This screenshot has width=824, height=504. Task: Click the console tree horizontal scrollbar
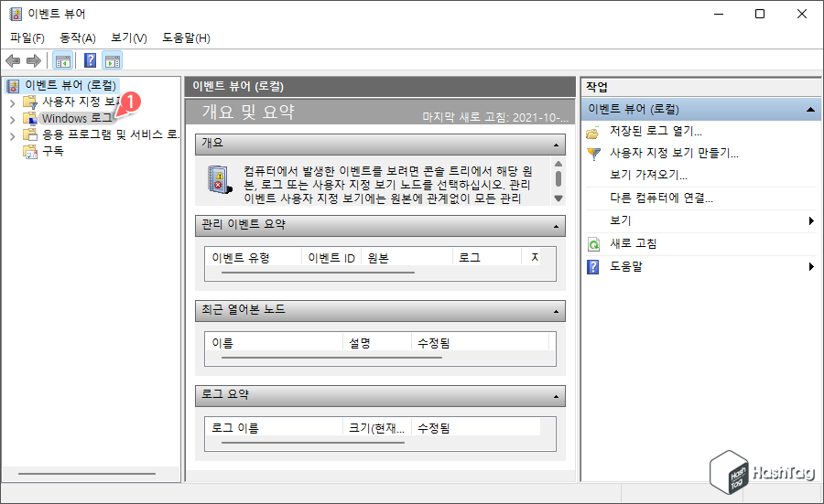(x=87, y=474)
